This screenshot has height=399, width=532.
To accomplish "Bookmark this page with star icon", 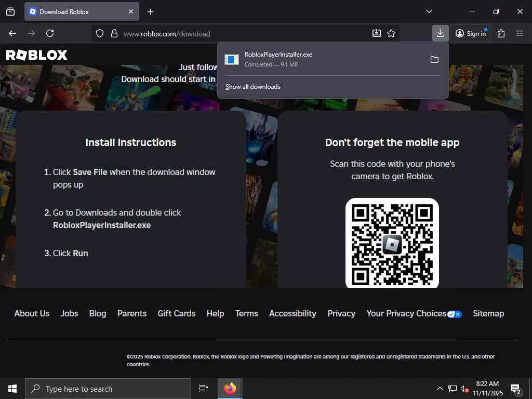I will tap(391, 33).
